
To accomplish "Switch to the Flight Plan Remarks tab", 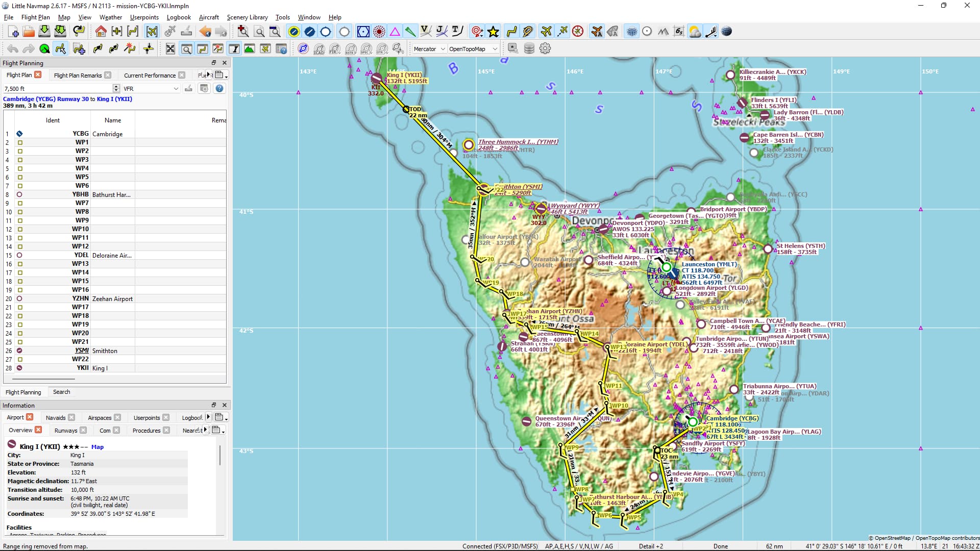I will [x=78, y=75].
